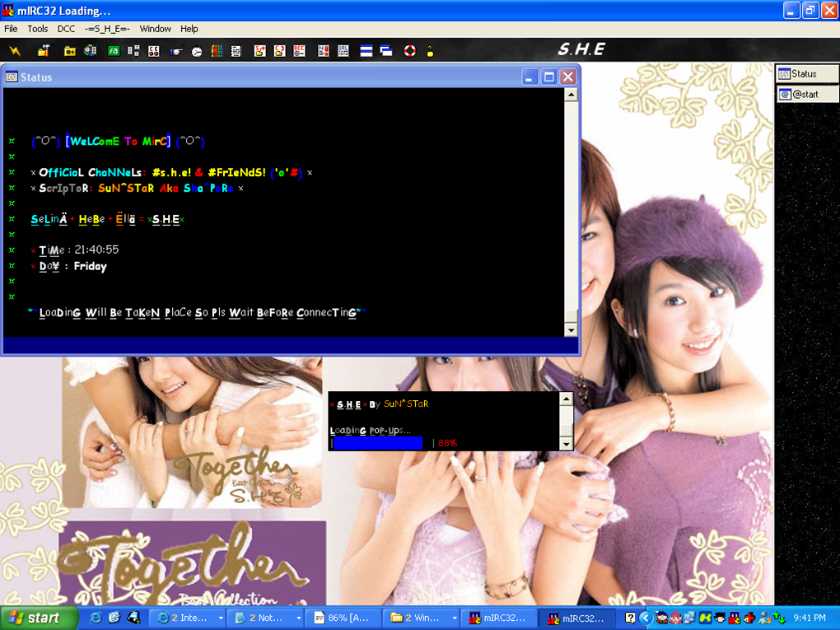Viewport: 840px width, 630px height.
Task: Open the Help menu
Action: tap(189, 29)
